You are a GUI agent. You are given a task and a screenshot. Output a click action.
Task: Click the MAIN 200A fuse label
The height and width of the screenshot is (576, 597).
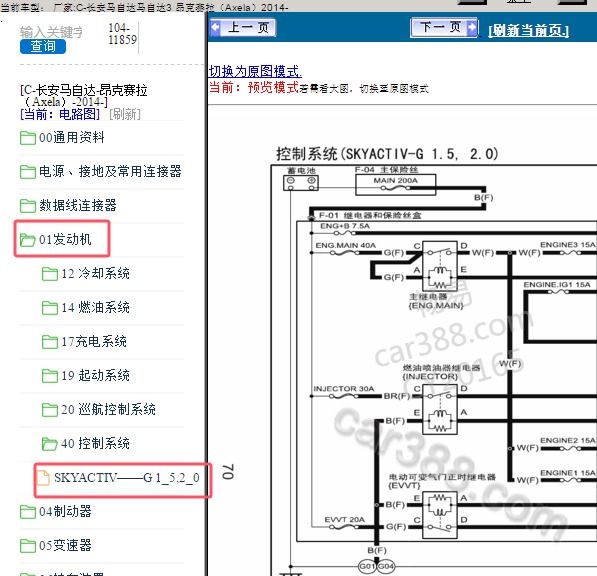[396, 180]
